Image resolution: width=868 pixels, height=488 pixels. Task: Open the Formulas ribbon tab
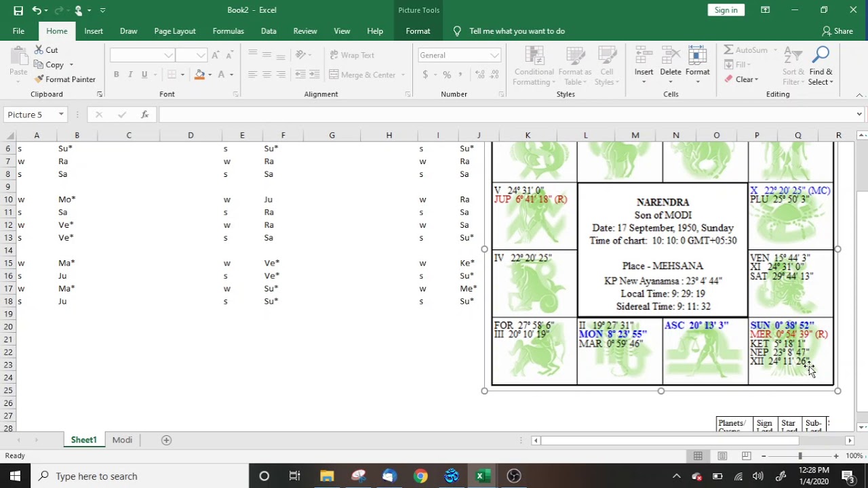point(228,31)
